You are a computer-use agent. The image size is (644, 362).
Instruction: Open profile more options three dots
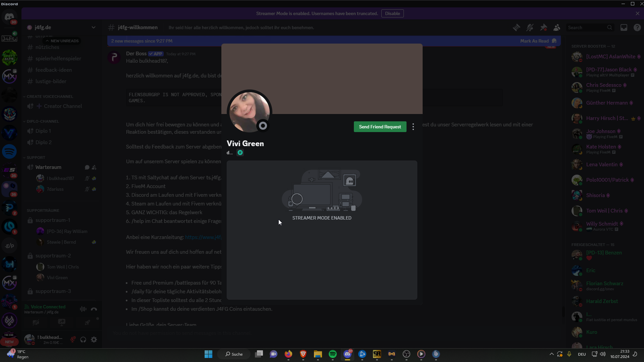point(413,127)
